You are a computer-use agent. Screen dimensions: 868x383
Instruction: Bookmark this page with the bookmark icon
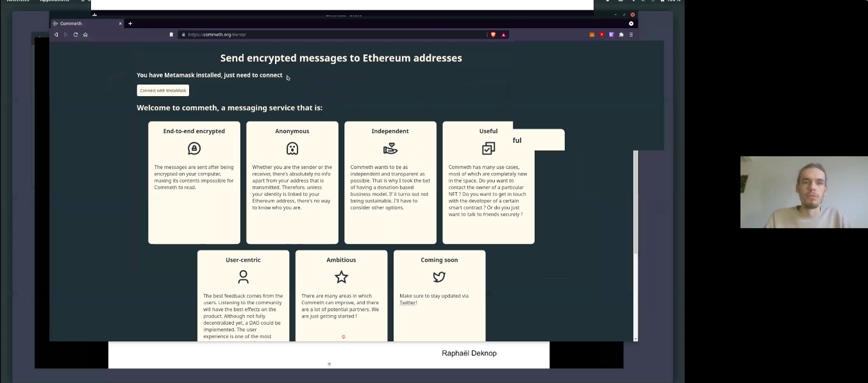coord(171,35)
